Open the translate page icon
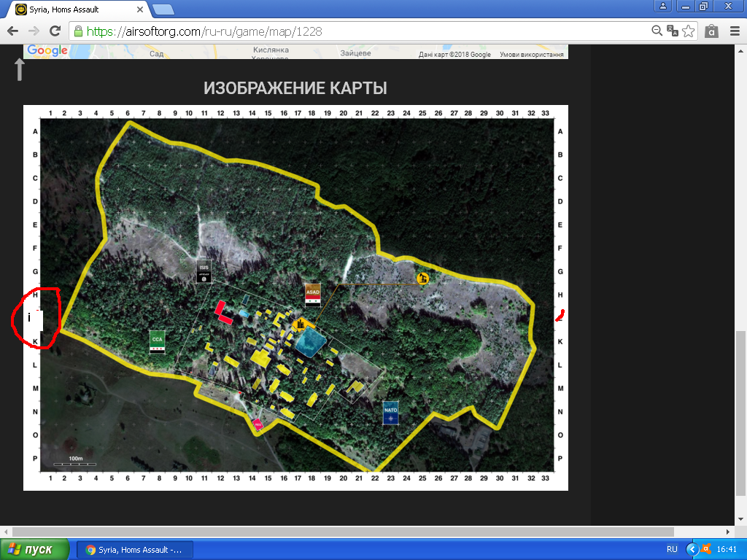This screenshot has height=560, width=747. (x=673, y=31)
